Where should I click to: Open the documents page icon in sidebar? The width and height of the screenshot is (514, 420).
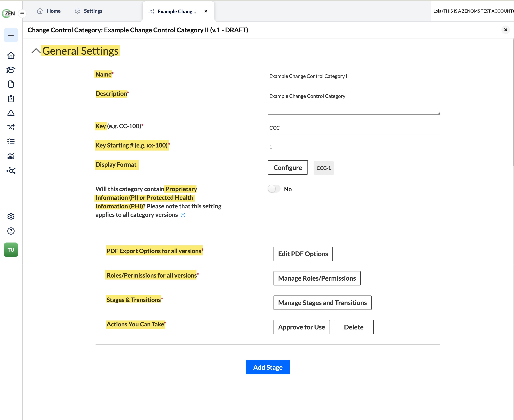point(11,84)
